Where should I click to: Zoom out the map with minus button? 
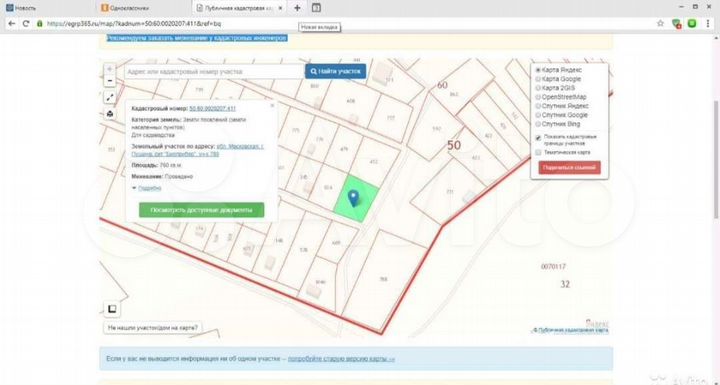tap(110, 81)
